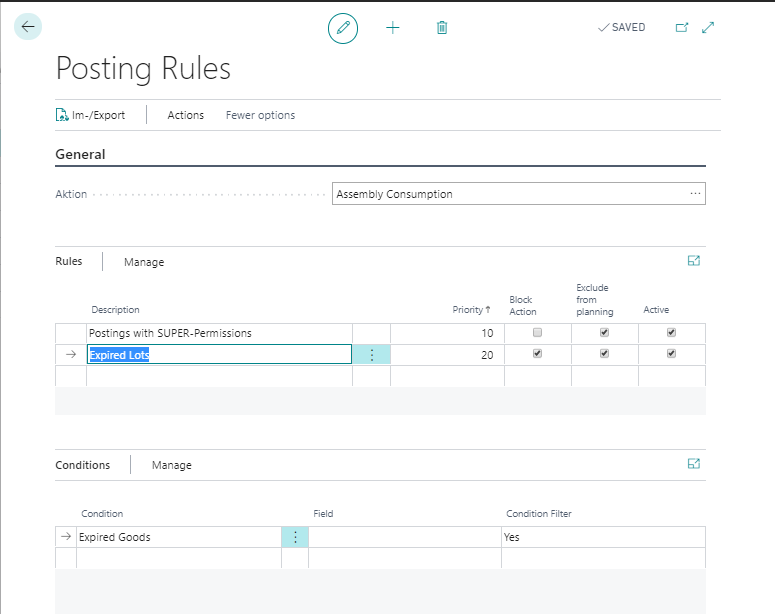The image size is (775, 614).
Task: Click Fewer options
Action: (x=260, y=115)
